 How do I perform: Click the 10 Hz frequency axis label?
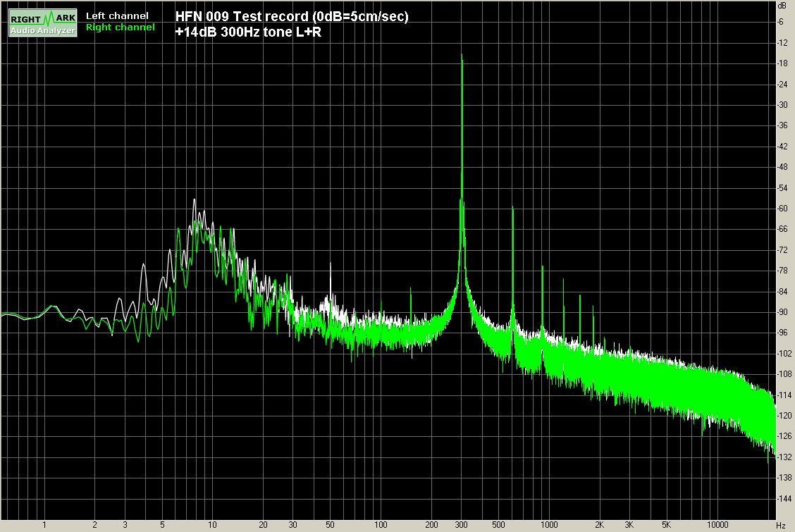click(212, 525)
